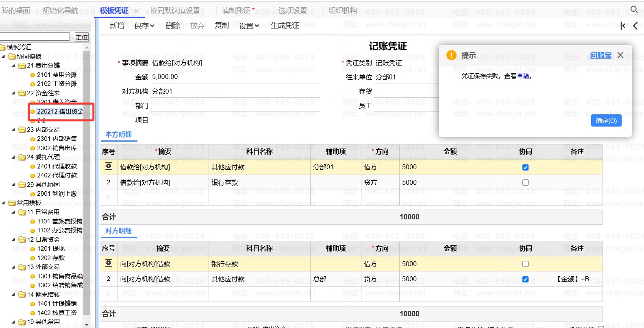Open the 设置 dropdown menu
The image size is (644, 328).
249,26
